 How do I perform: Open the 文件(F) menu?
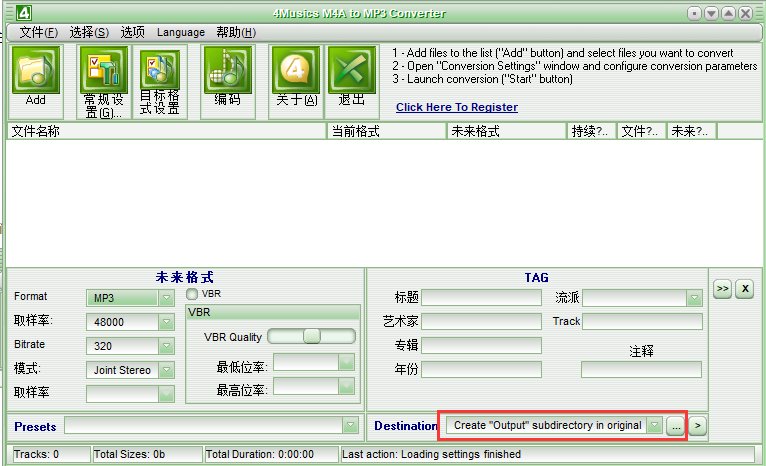click(x=39, y=32)
